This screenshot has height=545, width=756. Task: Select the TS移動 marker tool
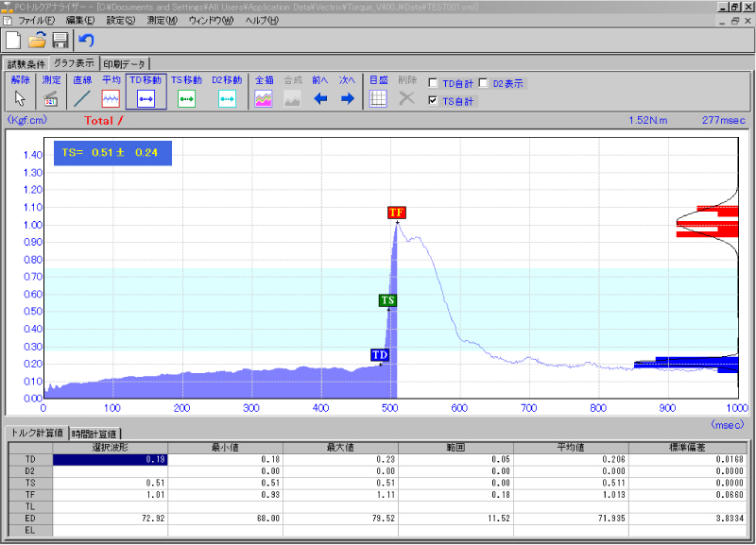click(x=186, y=97)
